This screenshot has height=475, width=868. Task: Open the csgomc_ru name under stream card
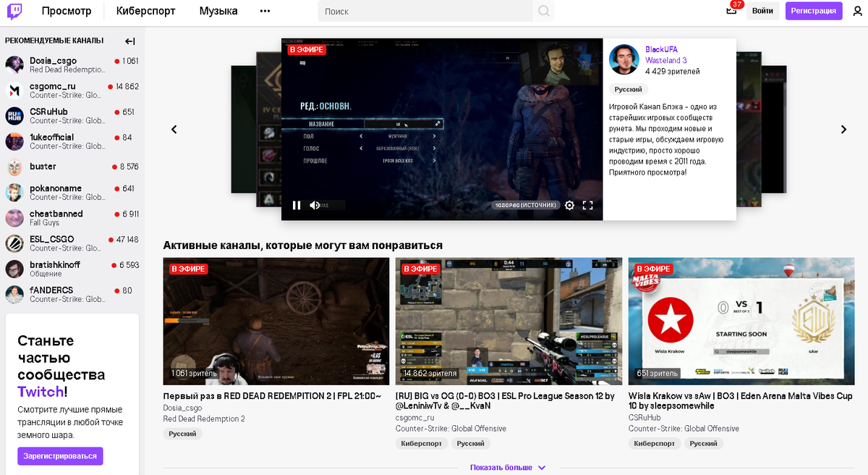[415, 418]
